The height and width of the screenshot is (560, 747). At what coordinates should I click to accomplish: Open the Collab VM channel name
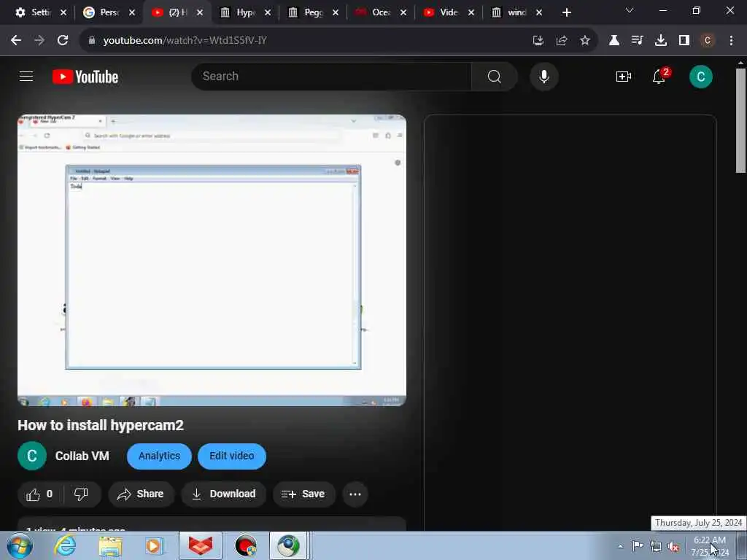[x=82, y=456]
